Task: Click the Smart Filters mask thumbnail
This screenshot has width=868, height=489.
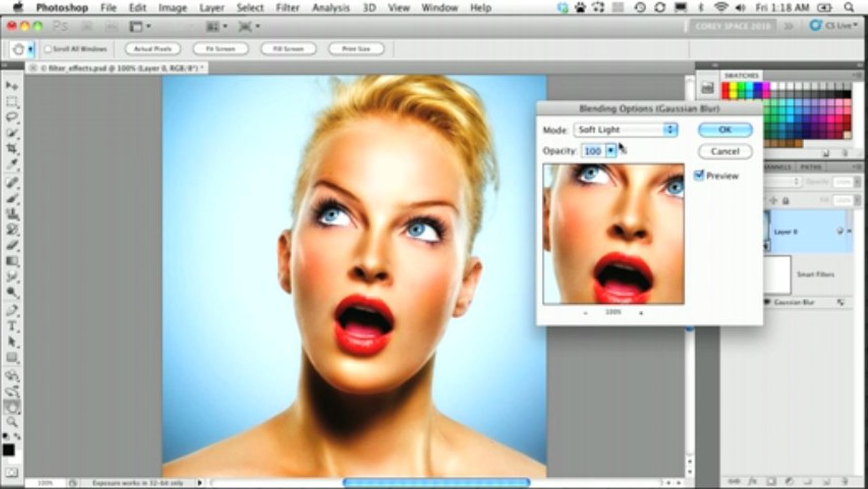Action: click(x=778, y=274)
